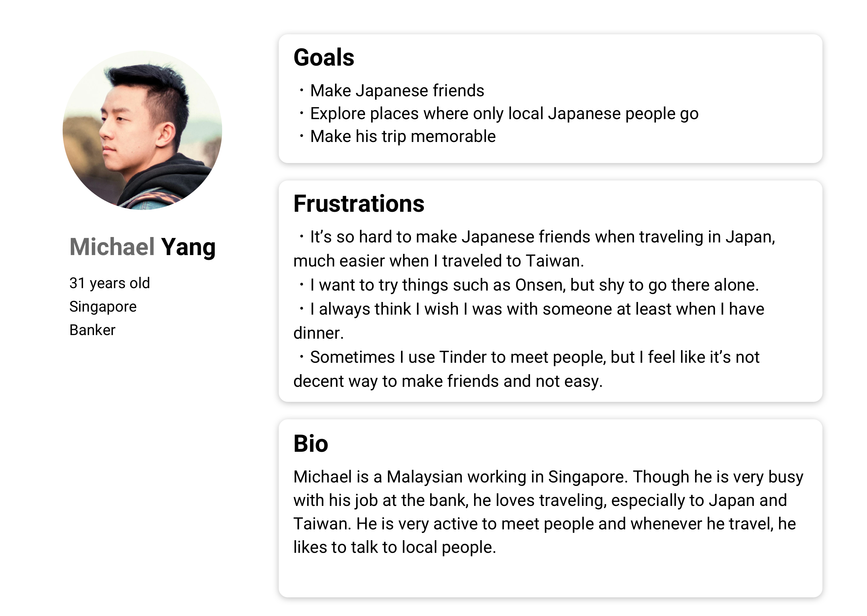Click the "Explore places where only local" goal
The height and width of the screenshot is (616, 867).
point(504,113)
